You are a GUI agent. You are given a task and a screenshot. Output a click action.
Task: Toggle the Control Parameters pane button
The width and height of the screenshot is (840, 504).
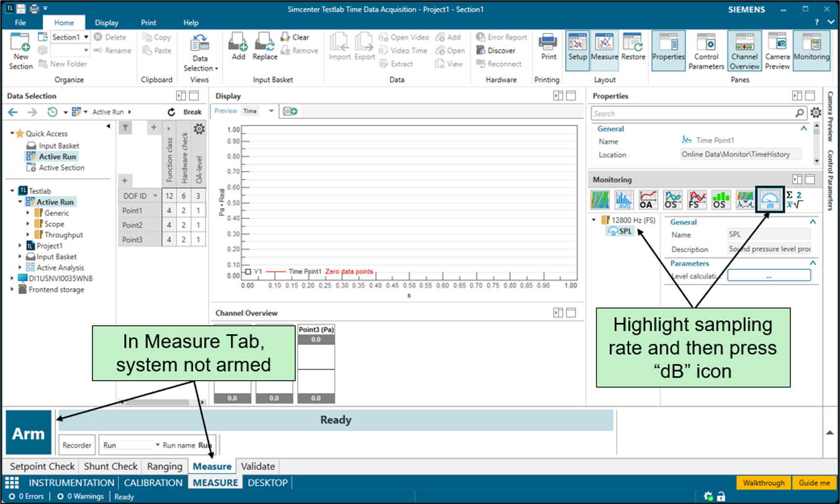[x=706, y=51]
